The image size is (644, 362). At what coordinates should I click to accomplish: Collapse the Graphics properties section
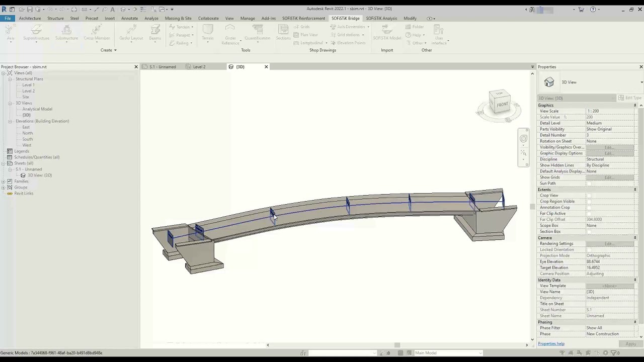pos(635,105)
